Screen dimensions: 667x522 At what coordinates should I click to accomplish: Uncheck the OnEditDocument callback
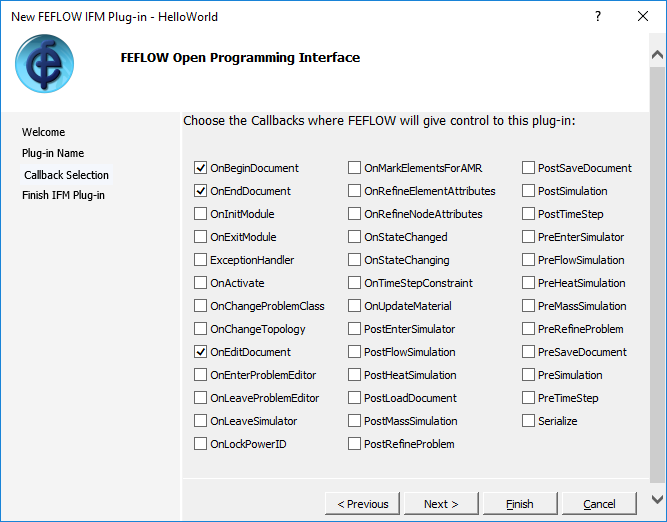coord(200,352)
